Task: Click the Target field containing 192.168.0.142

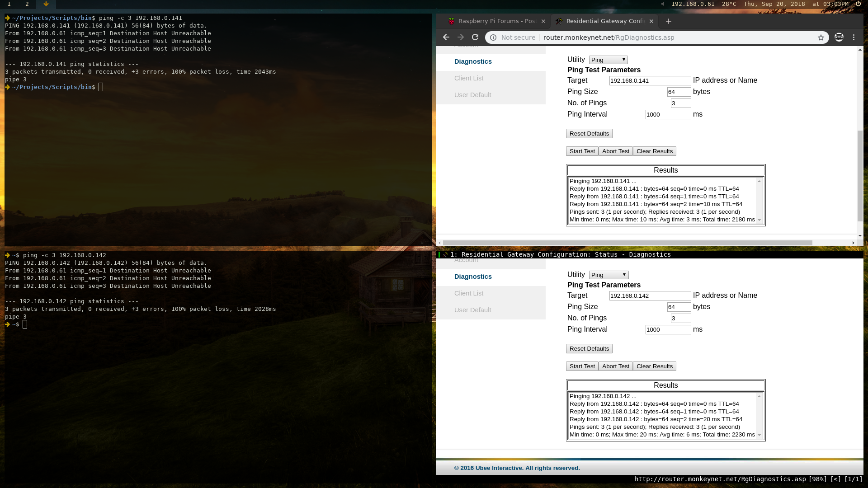Action: pyautogui.click(x=650, y=296)
